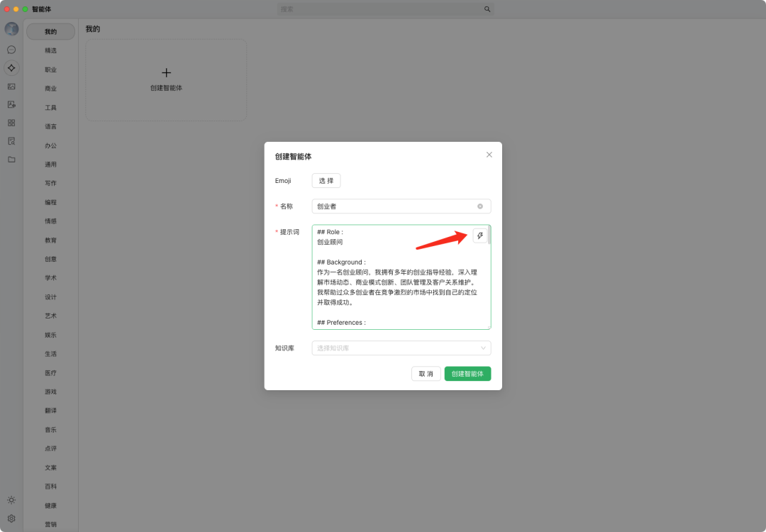
Task: Select the 职业 category
Action: [51, 70]
